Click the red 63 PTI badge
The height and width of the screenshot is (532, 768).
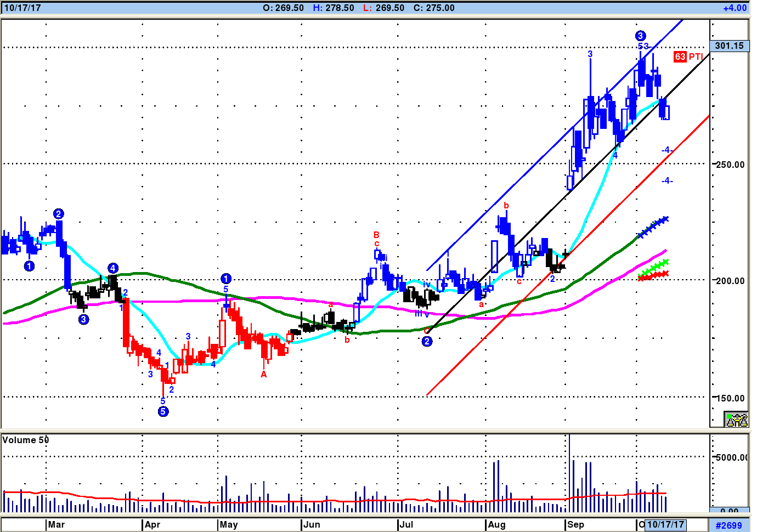[688, 56]
